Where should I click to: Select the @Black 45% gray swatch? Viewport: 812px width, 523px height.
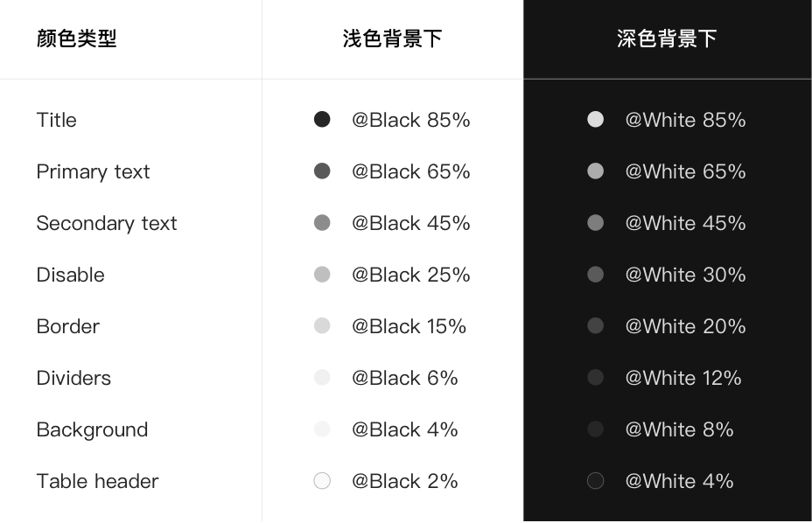tap(322, 223)
